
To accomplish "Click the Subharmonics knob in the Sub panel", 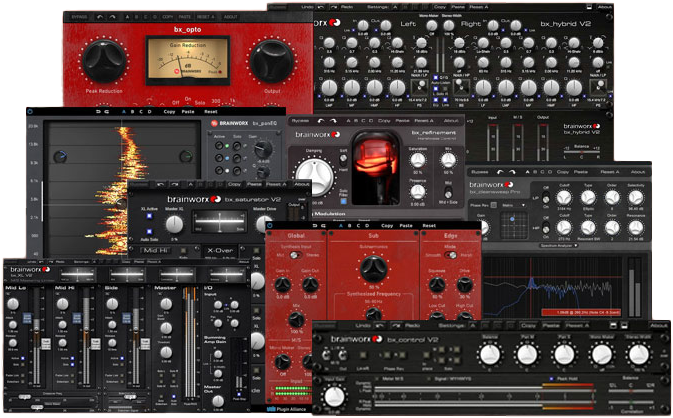I will (x=373, y=269).
